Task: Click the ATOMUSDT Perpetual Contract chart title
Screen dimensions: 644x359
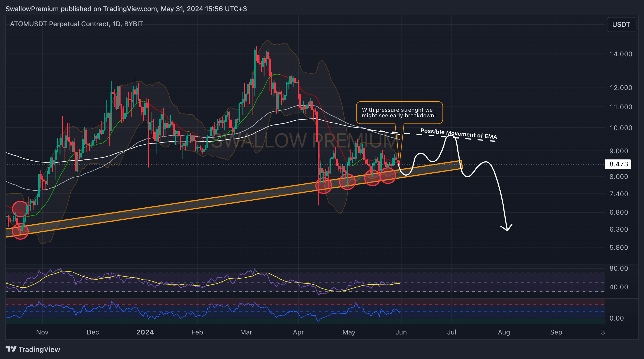Action: click(76, 24)
